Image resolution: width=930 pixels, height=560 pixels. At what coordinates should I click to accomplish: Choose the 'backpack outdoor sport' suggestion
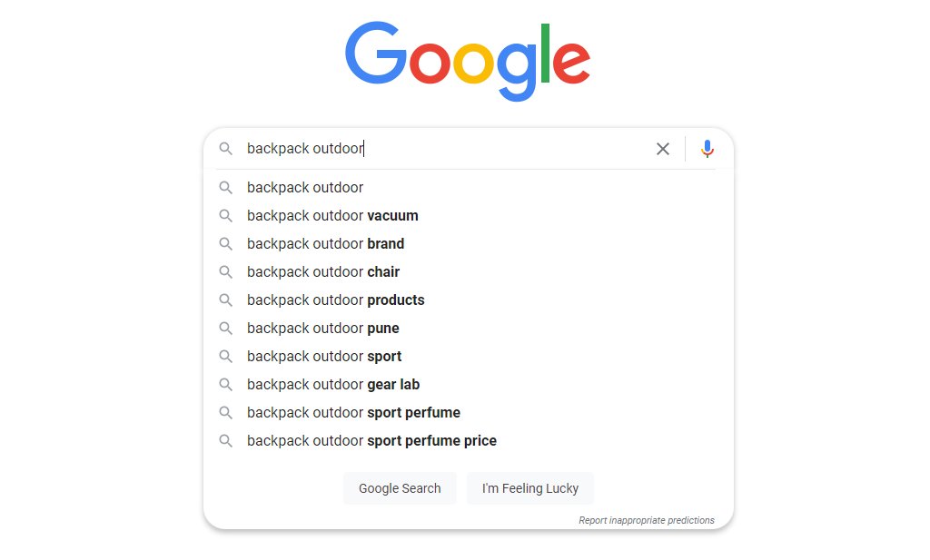(324, 357)
